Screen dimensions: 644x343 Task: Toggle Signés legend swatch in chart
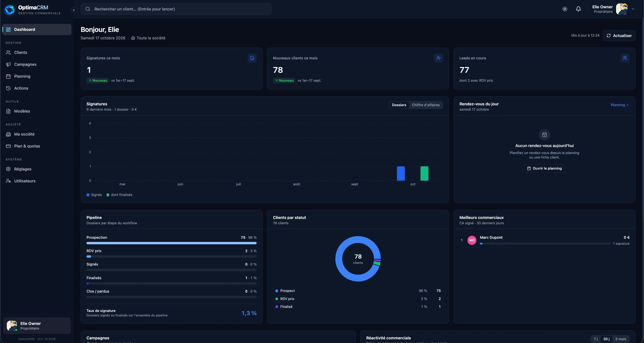pyautogui.click(x=88, y=195)
